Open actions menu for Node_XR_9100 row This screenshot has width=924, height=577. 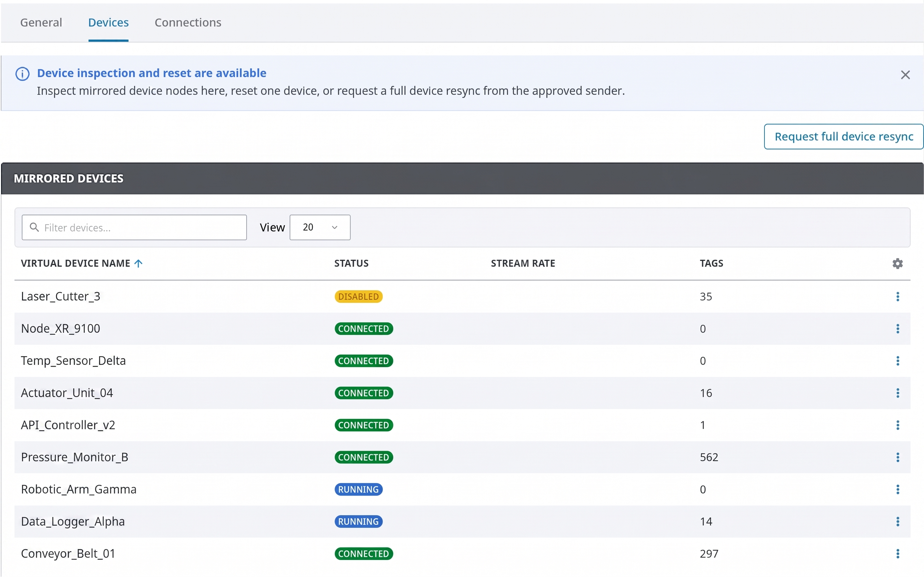pos(897,328)
